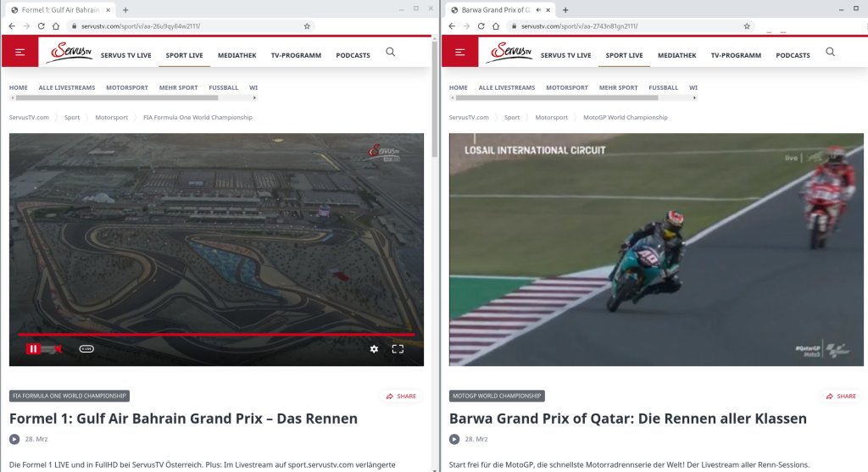Close the Formel 1 browser tab
Screen dimensions: 868x472
(x=108, y=10)
